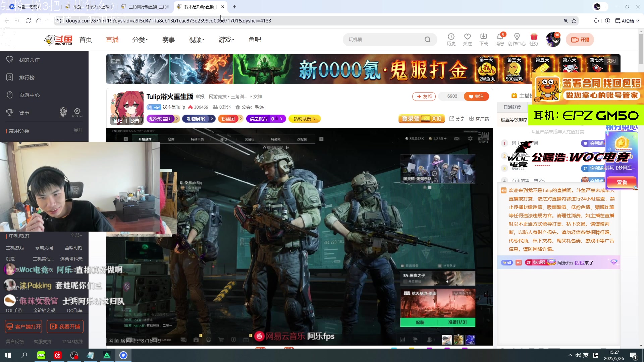Open the green KOOK app in taskbar

pyautogui.click(x=41, y=355)
